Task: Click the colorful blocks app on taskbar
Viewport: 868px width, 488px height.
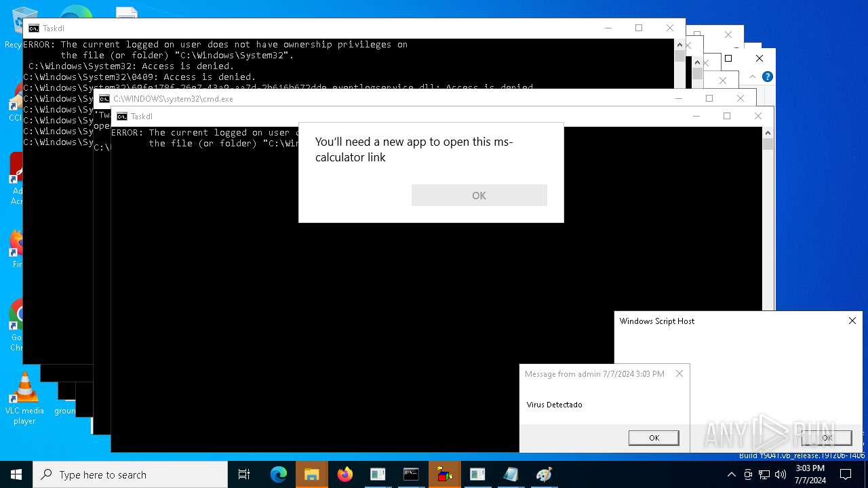Action: point(444,474)
